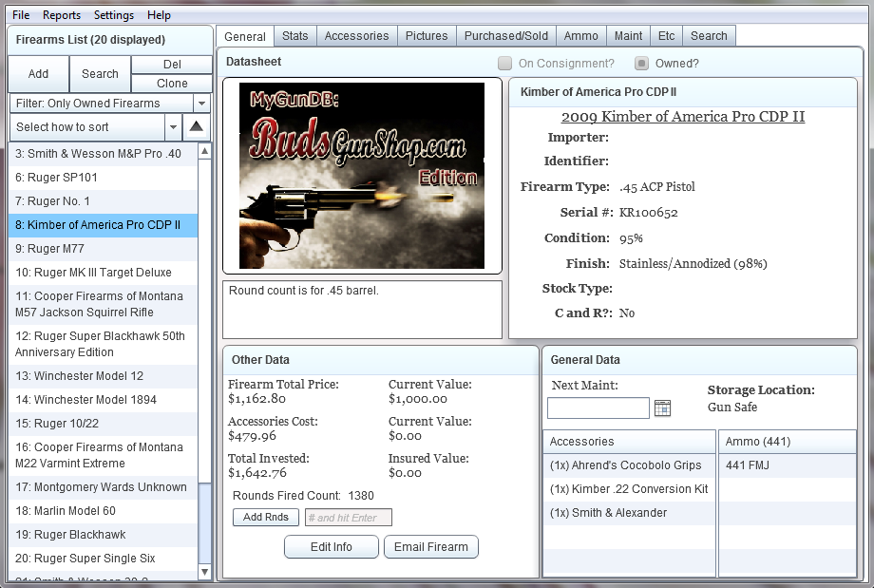Switch to the Purchased/Sold tab
The width and height of the screenshot is (874, 588).
click(x=506, y=36)
